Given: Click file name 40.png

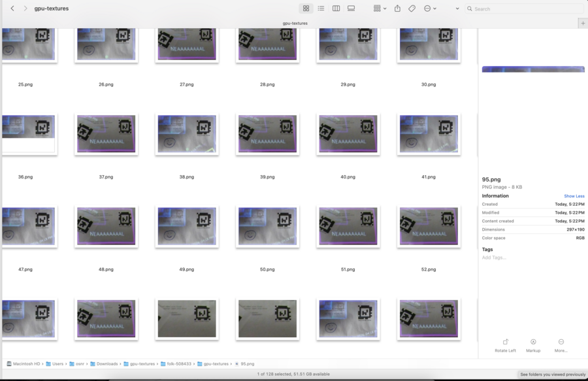Looking at the screenshot, I should tap(348, 176).
